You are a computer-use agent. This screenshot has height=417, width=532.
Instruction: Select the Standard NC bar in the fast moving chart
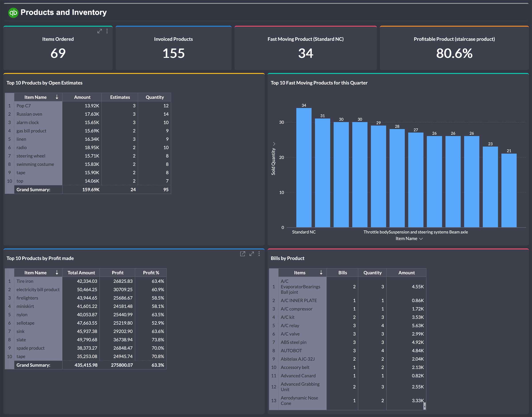point(304,168)
